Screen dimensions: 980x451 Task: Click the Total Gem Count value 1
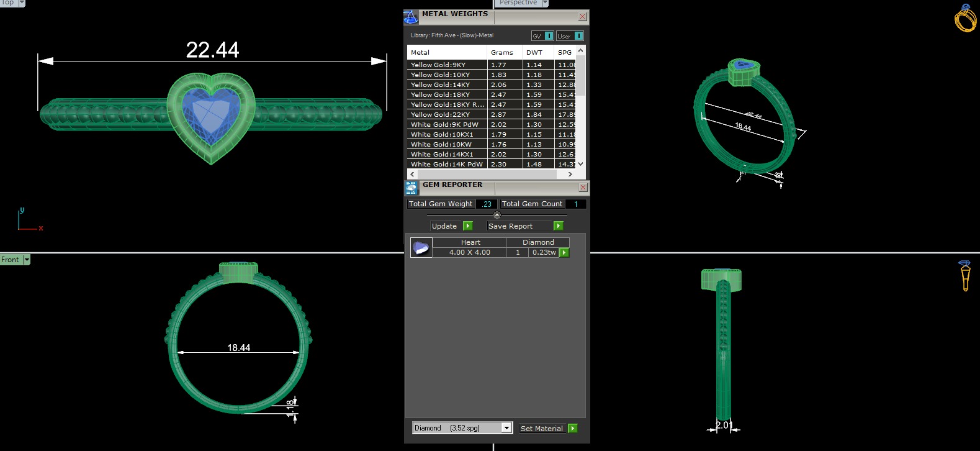tap(575, 204)
